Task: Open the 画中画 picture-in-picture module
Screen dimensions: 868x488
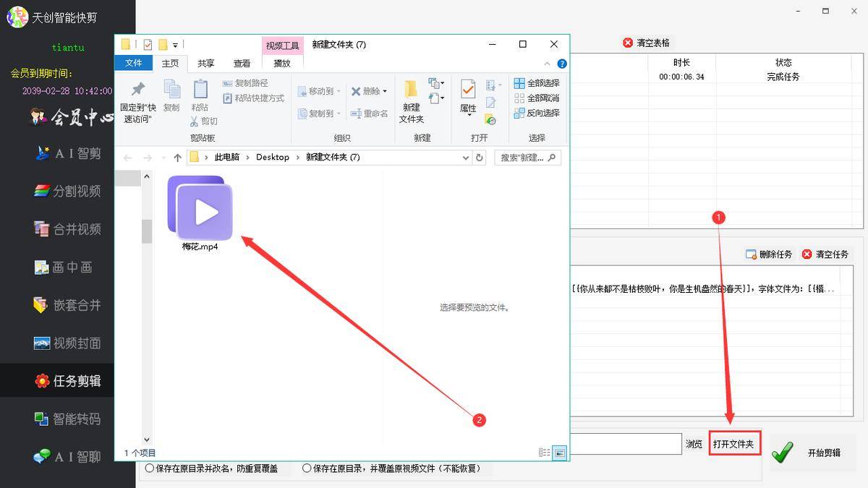Action: [x=63, y=267]
